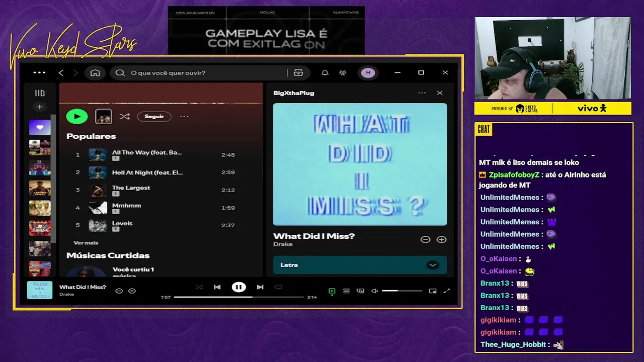Toggle shuffle in the player bar
The width and height of the screenshot is (644, 362).
[x=200, y=287]
